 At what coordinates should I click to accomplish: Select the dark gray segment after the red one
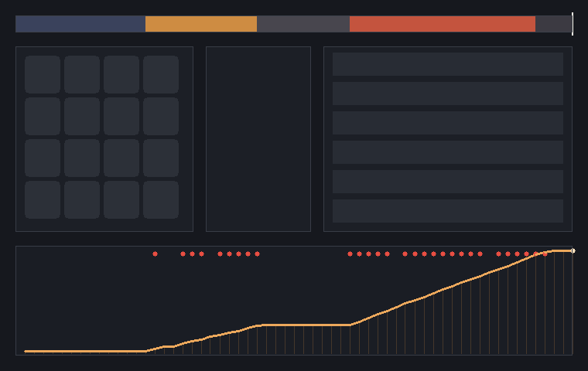click(553, 24)
